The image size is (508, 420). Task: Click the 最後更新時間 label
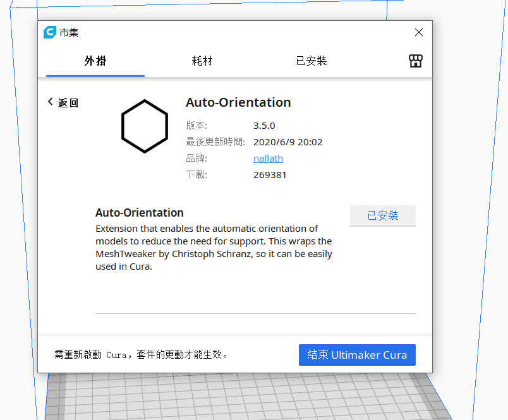[215, 142]
